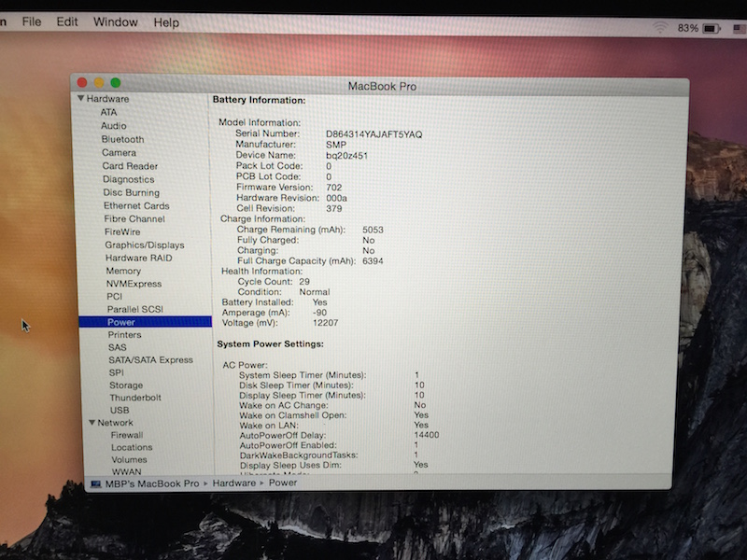Select Diagnostics in the sidebar
747x560 pixels.
pyautogui.click(x=129, y=179)
